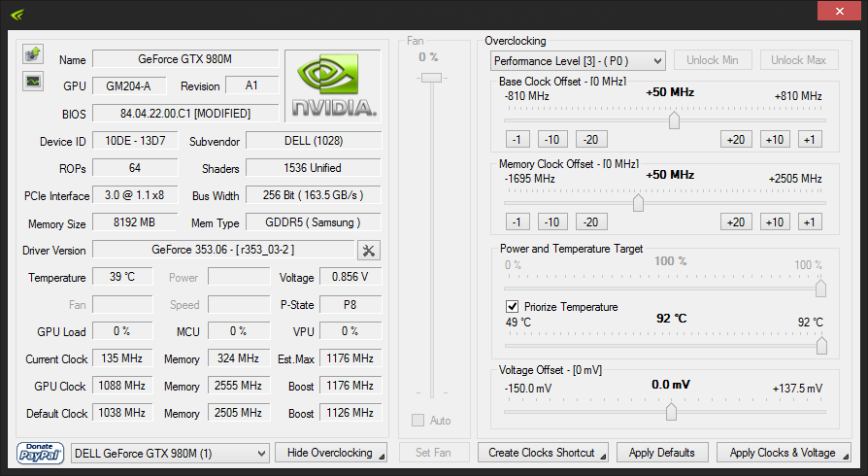Image resolution: width=868 pixels, height=476 pixels.
Task: Click the Device ID value 10DE - 13D7
Action: click(135, 141)
